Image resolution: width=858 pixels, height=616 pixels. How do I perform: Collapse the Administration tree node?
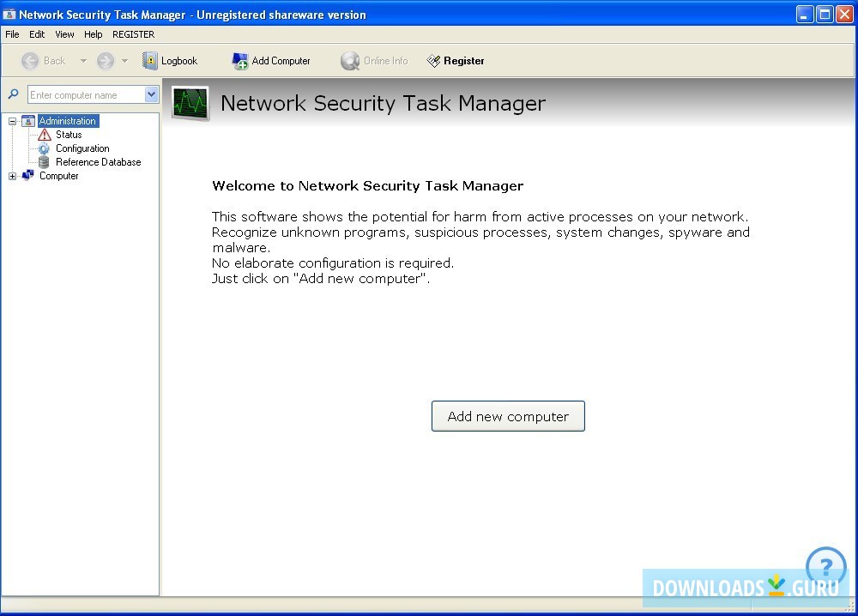pyautogui.click(x=13, y=121)
